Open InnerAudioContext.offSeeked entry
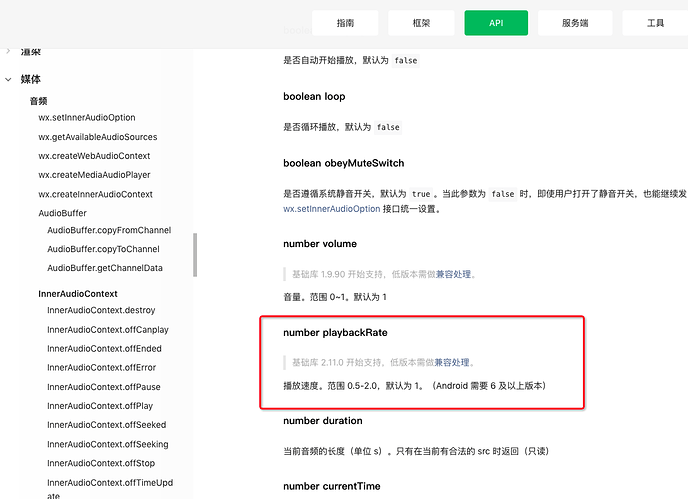 click(107, 425)
